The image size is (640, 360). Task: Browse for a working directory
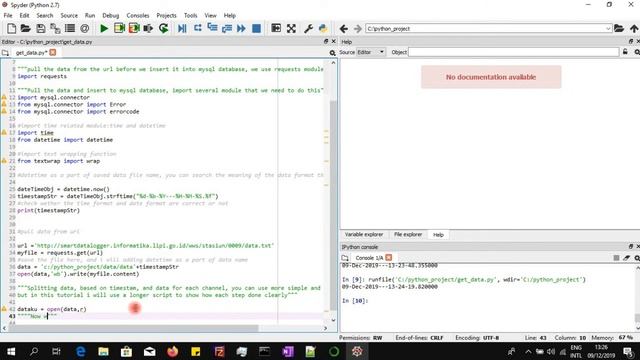pos(619,28)
